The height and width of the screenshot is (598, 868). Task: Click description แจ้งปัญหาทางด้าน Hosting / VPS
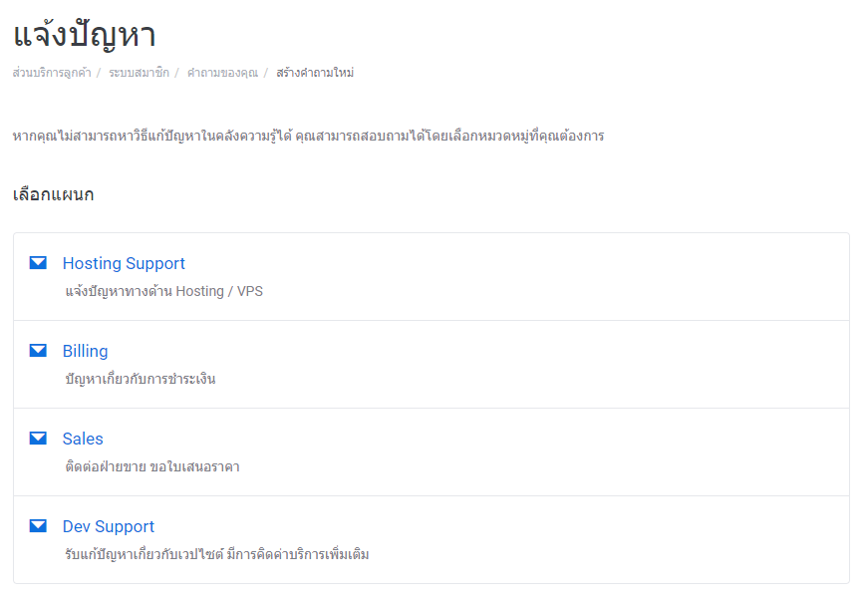[x=163, y=291]
